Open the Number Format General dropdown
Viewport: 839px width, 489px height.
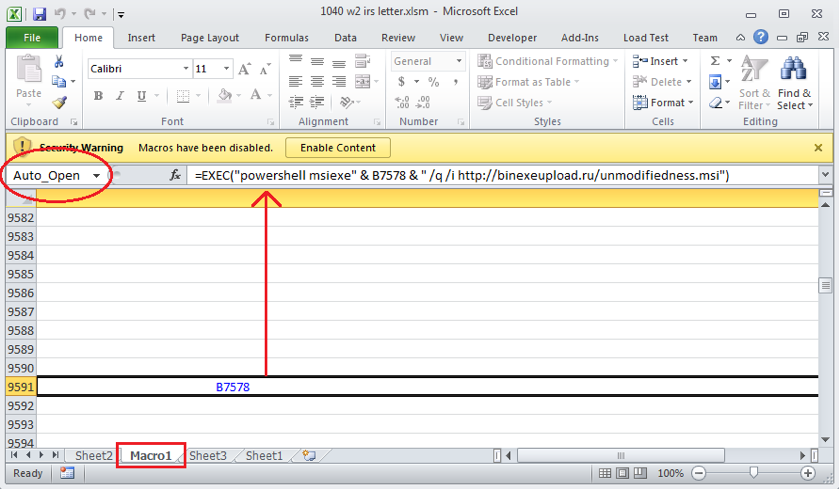(459, 61)
